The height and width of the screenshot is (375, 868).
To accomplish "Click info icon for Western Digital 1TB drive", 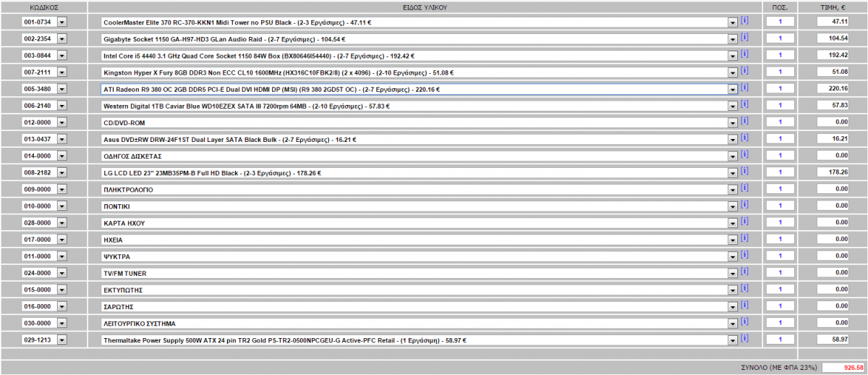I will (x=744, y=104).
